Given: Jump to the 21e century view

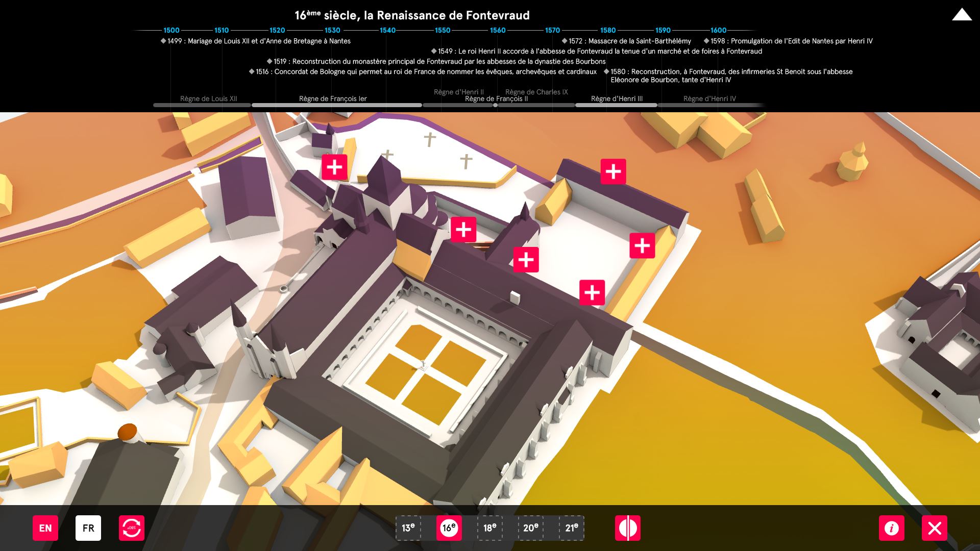Looking at the screenshot, I should pos(572,528).
